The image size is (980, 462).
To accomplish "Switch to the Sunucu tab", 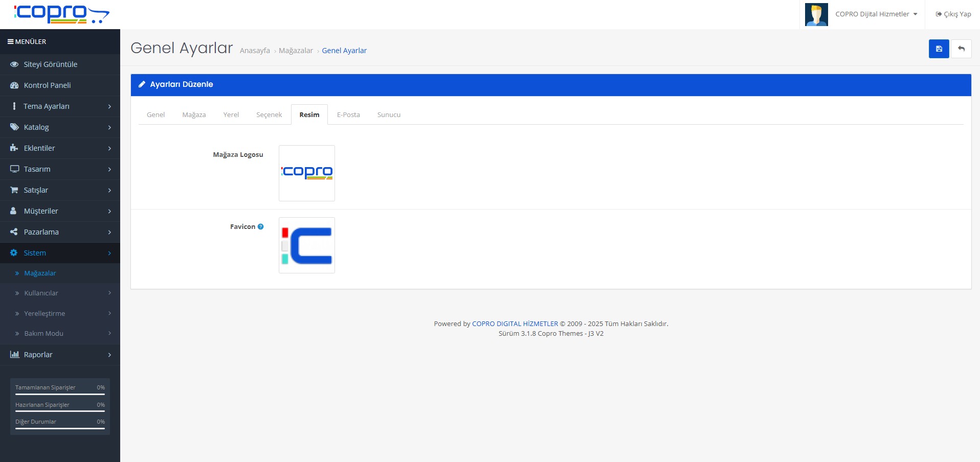I will tap(389, 115).
